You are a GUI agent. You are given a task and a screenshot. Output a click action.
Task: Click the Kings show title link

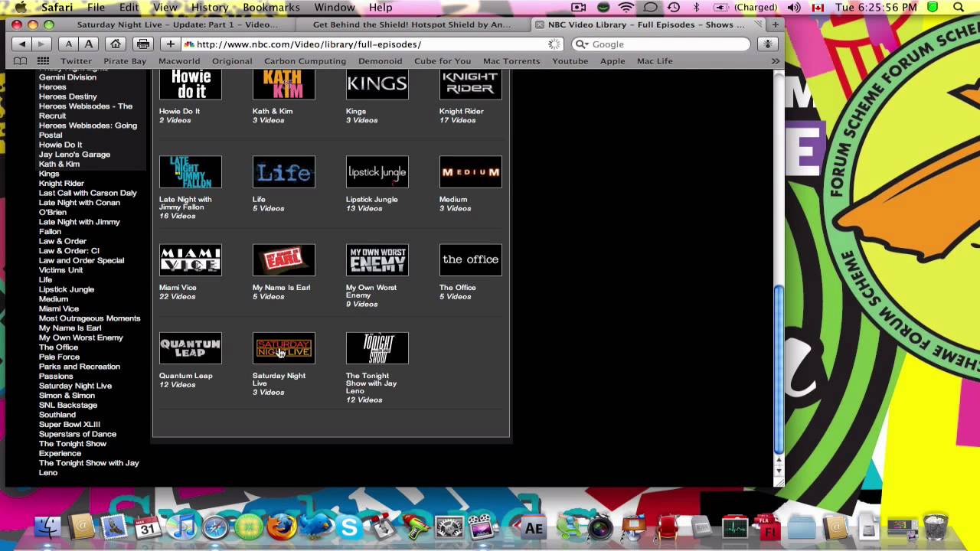tap(356, 111)
